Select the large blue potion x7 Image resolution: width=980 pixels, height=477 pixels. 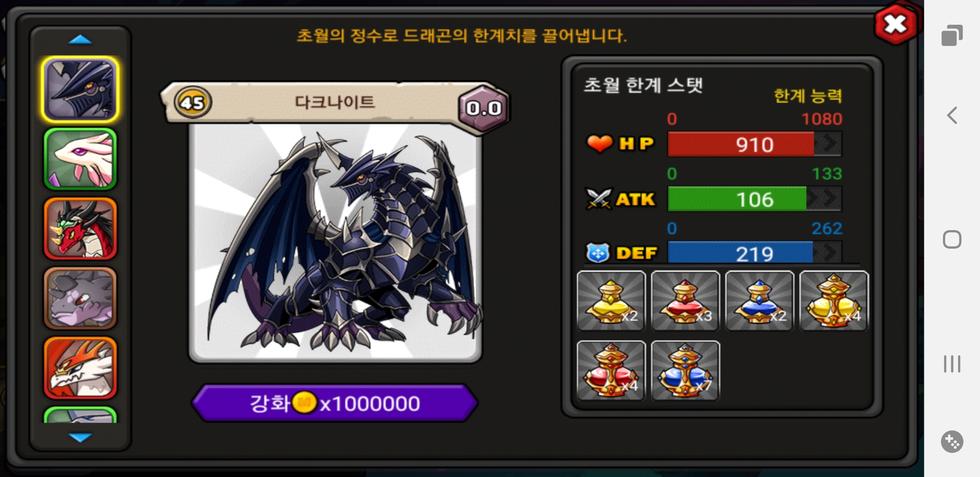[685, 371]
